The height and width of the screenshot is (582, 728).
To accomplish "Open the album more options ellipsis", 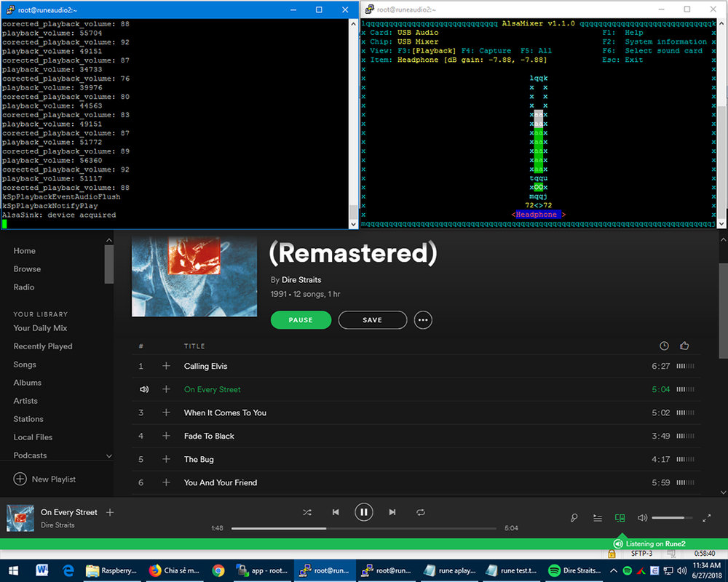I will coord(423,320).
